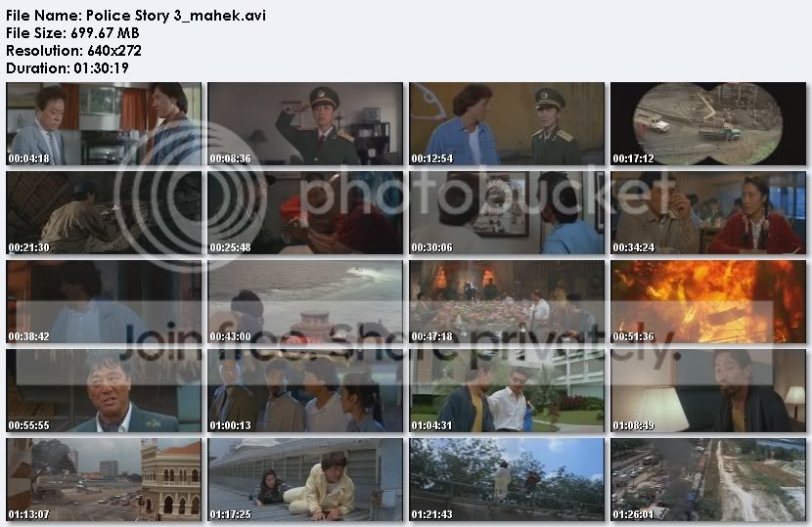The width and height of the screenshot is (812, 527).
Task: Click the frame stamped 00:12:54
Action: [507, 124]
